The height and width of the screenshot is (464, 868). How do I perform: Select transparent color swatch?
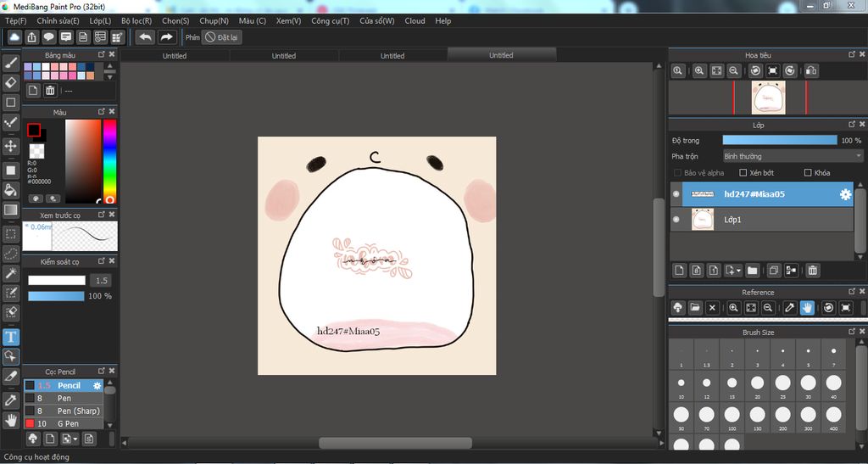(36, 151)
